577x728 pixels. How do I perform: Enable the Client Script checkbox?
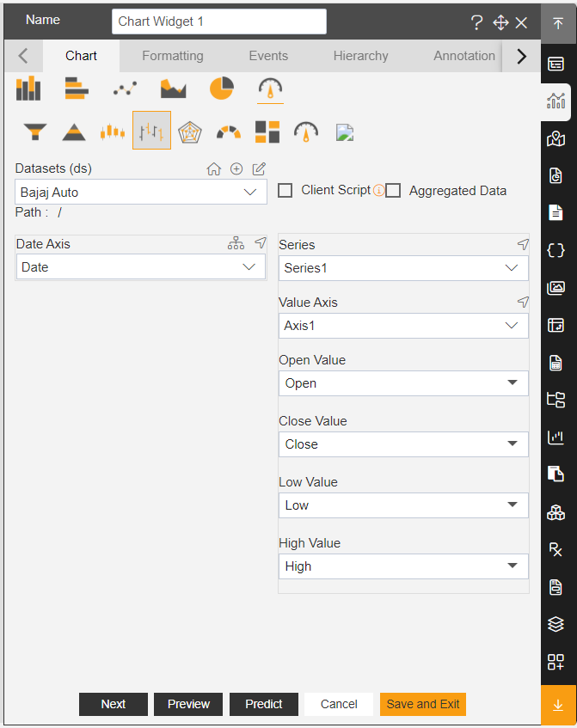285,190
